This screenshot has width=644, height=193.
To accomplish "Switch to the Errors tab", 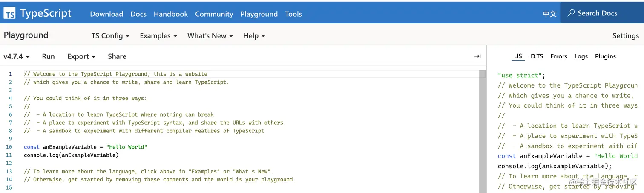I will coord(558,56).
